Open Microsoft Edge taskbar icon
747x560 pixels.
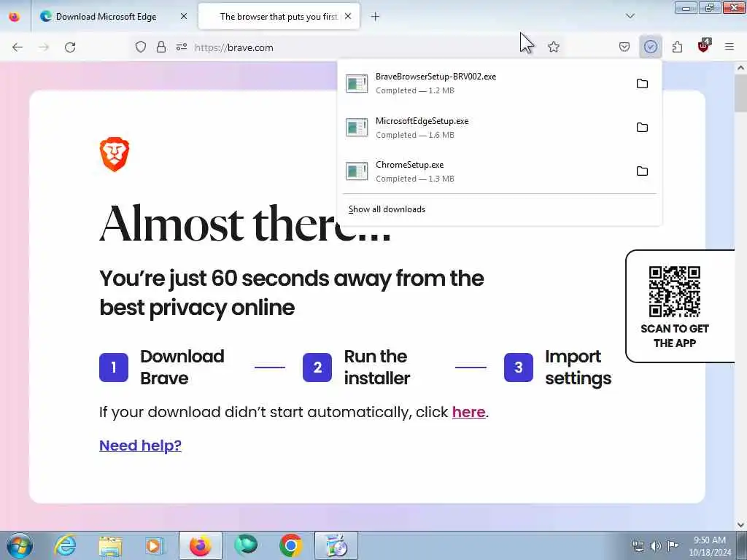tap(246, 545)
